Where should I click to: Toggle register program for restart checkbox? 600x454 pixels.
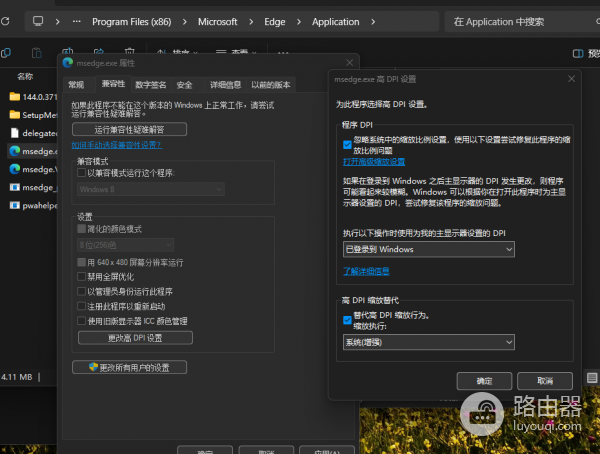[81, 306]
